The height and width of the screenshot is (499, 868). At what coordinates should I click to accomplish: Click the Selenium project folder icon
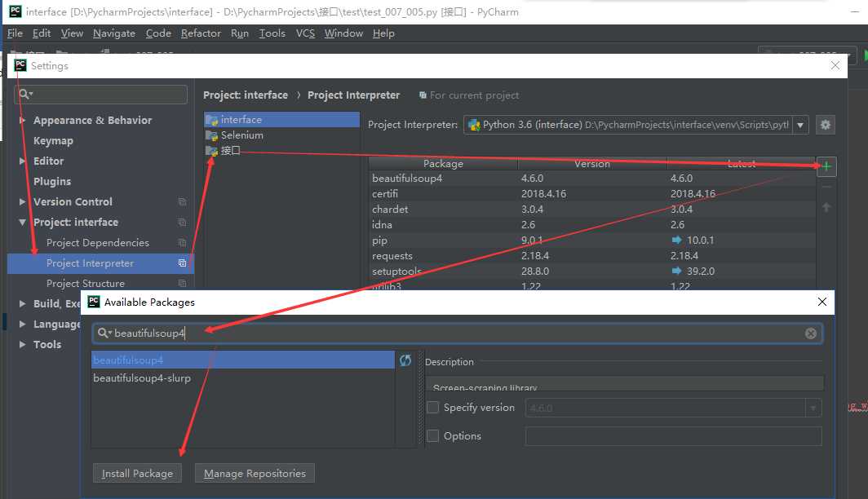(x=211, y=135)
